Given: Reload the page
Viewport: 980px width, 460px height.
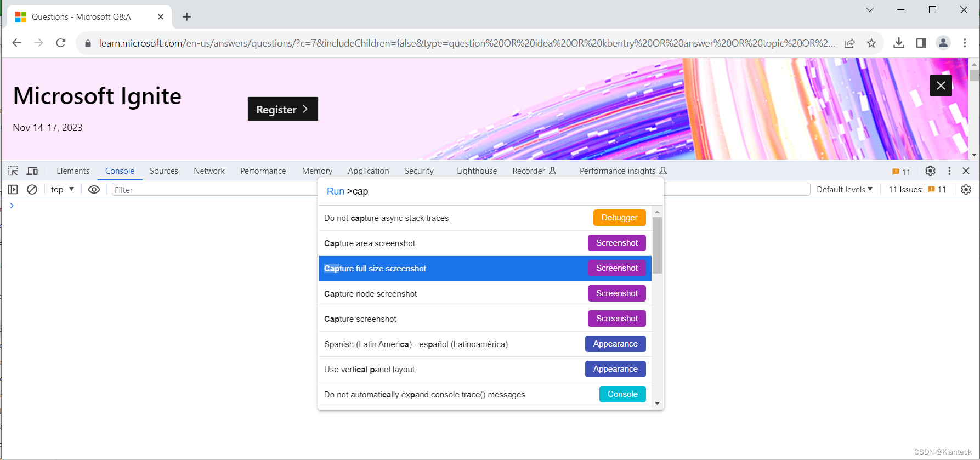Looking at the screenshot, I should [61, 43].
